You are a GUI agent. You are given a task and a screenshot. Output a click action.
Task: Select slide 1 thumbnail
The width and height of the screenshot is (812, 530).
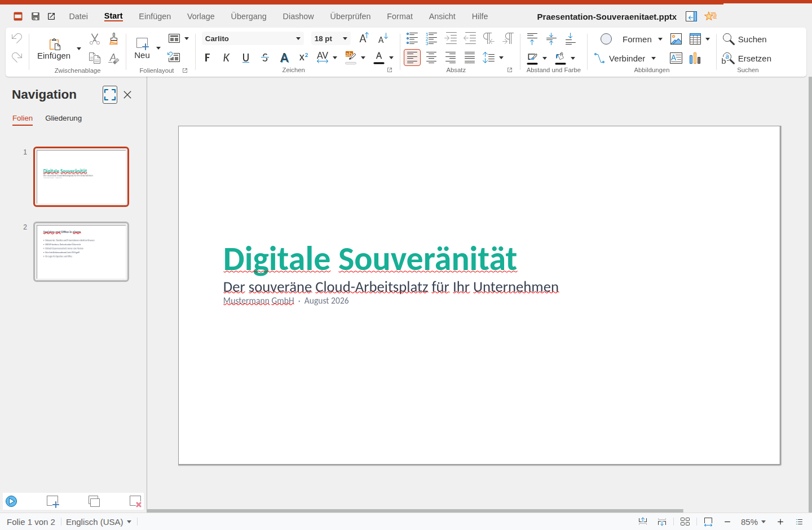[81, 176]
